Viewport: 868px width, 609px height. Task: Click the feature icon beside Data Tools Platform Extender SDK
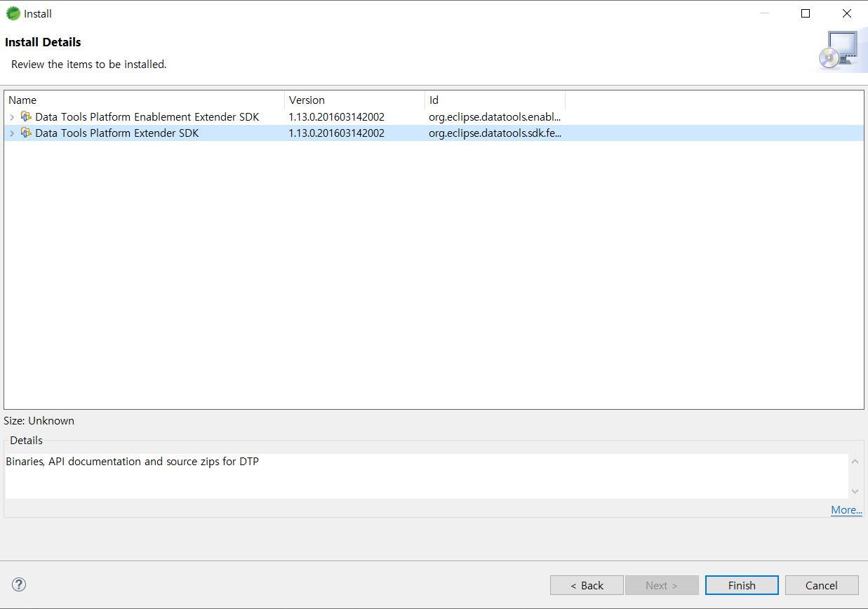coord(26,133)
